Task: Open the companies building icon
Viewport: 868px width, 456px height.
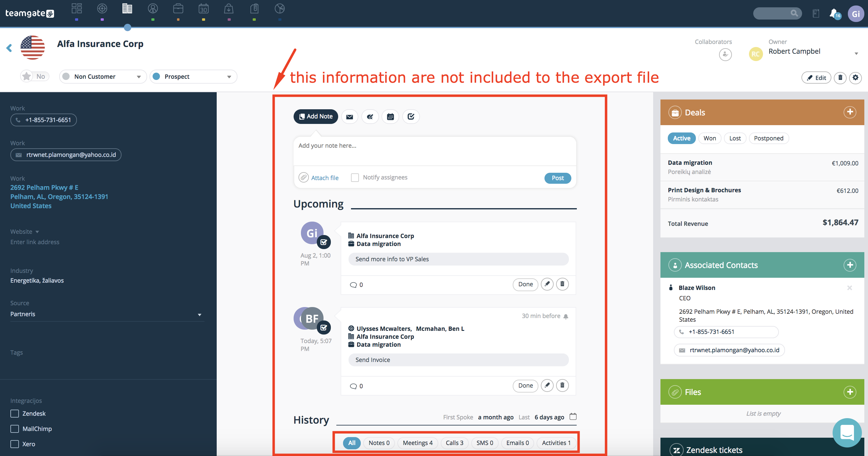Action: coord(127,9)
